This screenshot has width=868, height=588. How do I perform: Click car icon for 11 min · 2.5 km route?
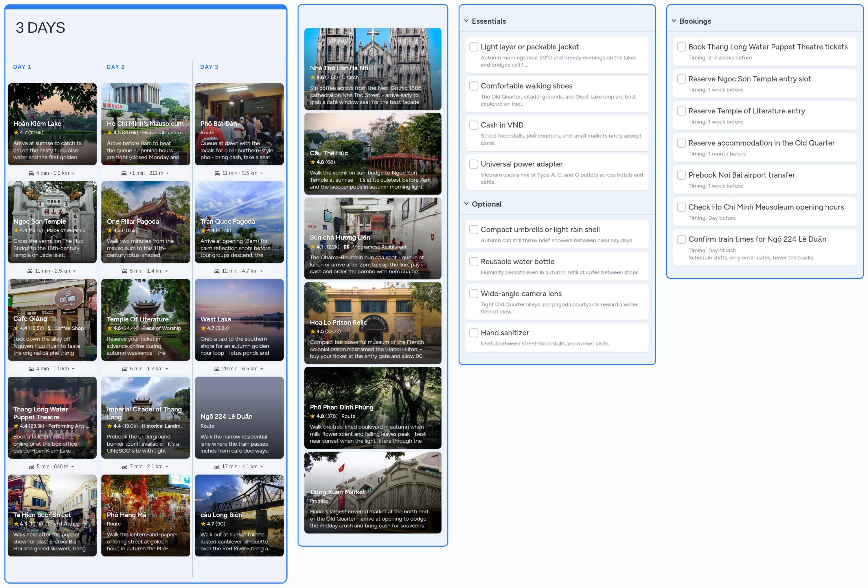[30, 271]
